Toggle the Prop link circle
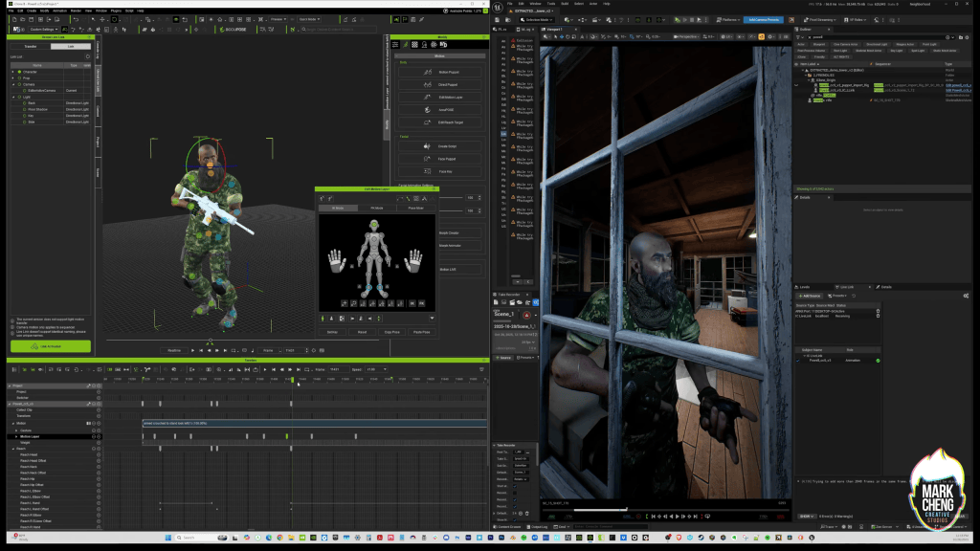This screenshot has width=980, height=551. pyautogui.click(x=19, y=78)
